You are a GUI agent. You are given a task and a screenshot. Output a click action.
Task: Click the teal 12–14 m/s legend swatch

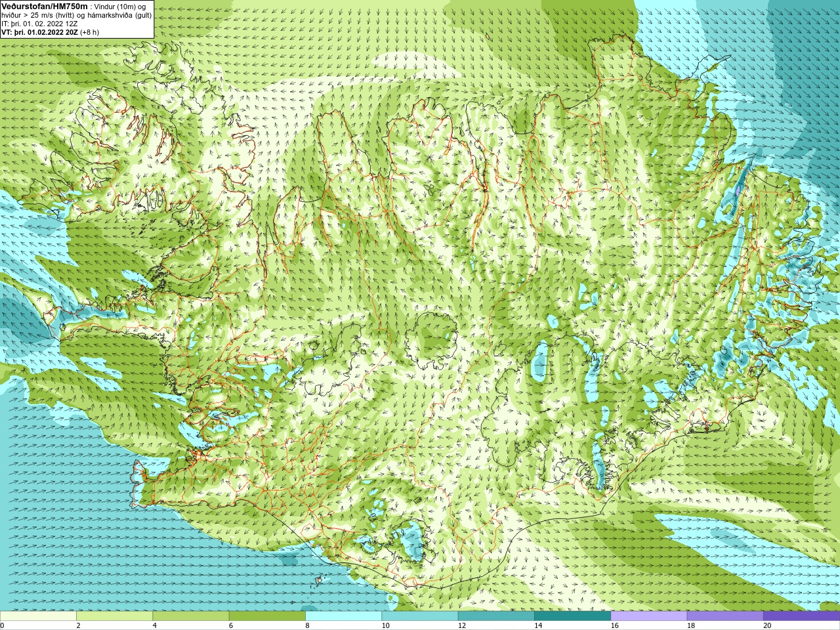[x=496, y=616]
